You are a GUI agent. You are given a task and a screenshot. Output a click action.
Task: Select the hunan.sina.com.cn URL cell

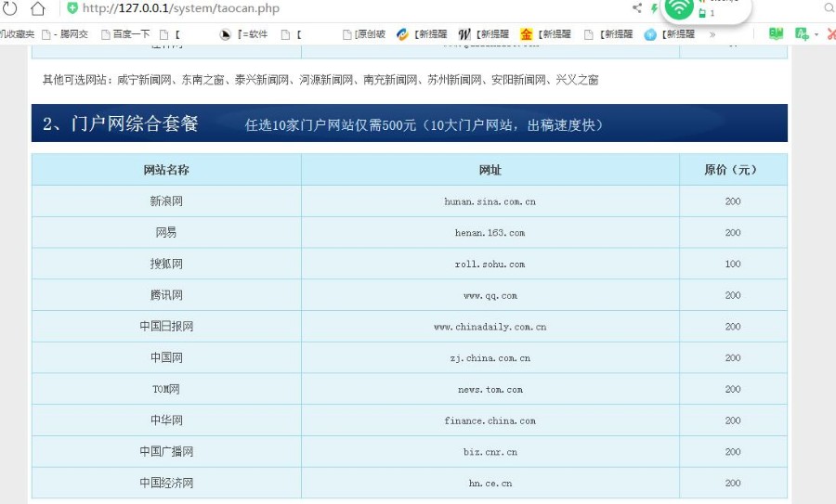(490, 201)
